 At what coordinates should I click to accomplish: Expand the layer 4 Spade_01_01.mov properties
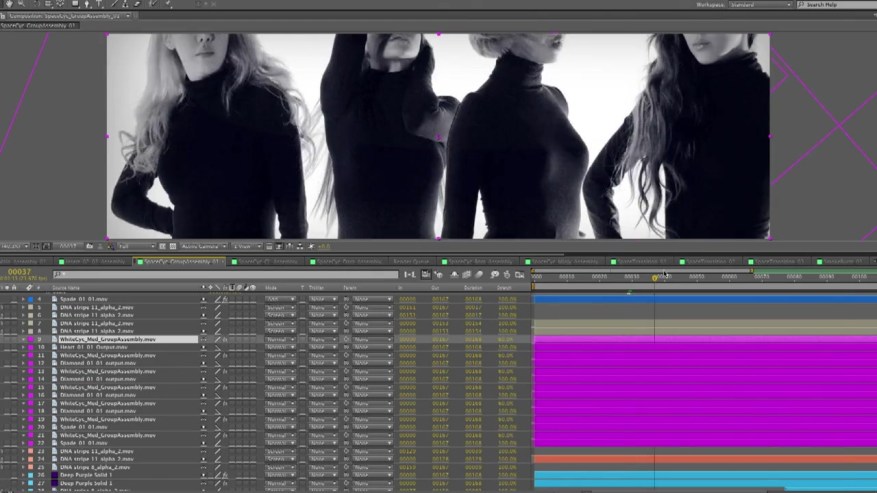coord(23,299)
